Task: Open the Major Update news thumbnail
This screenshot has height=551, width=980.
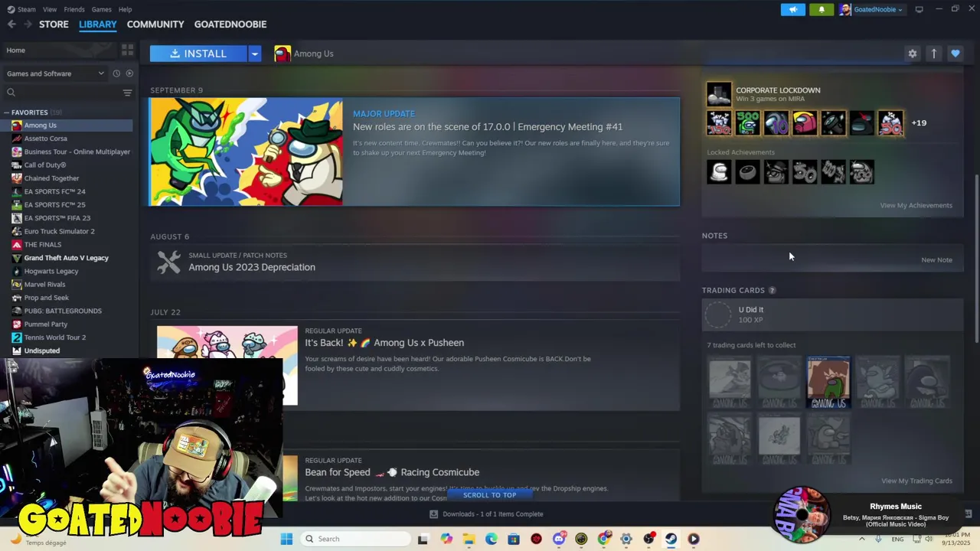Action: tap(246, 152)
